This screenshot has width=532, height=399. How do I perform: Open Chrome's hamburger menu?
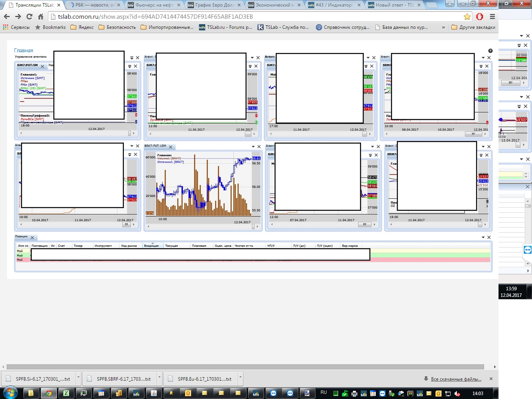tap(492, 17)
